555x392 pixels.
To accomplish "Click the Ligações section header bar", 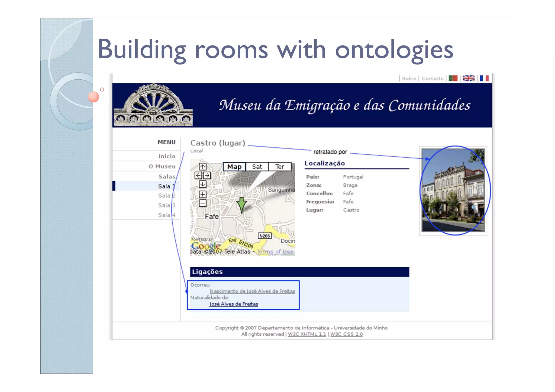I will pyautogui.click(x=299, y=272).
